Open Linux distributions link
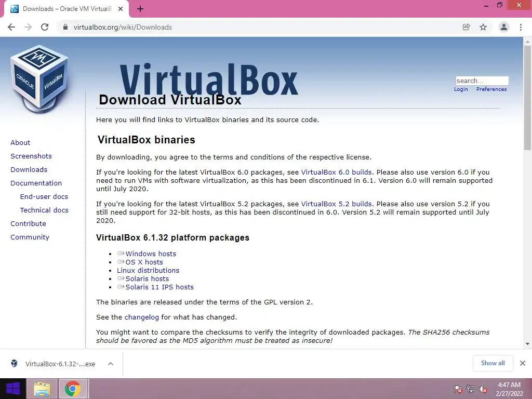Viewport: 532px width, 399px height. [148, 270]
